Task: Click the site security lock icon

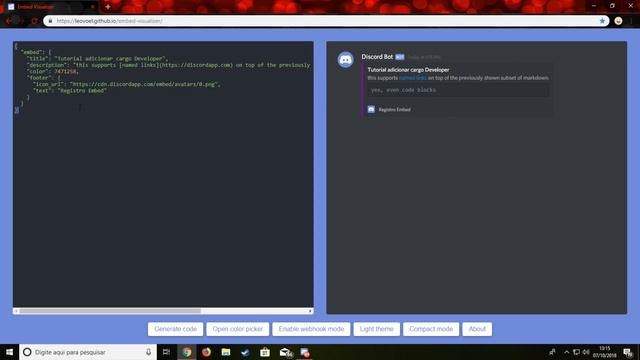Action: click(x=50, y=21)
